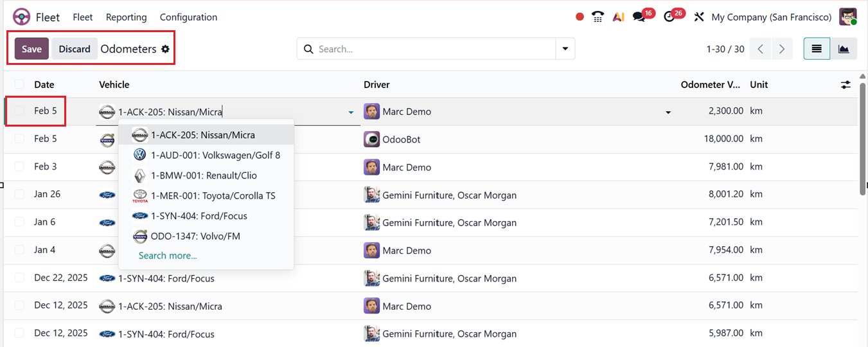Click the wrench debug tools icon
This screenshot has height=347, width=868.
(x=699, y=17)
